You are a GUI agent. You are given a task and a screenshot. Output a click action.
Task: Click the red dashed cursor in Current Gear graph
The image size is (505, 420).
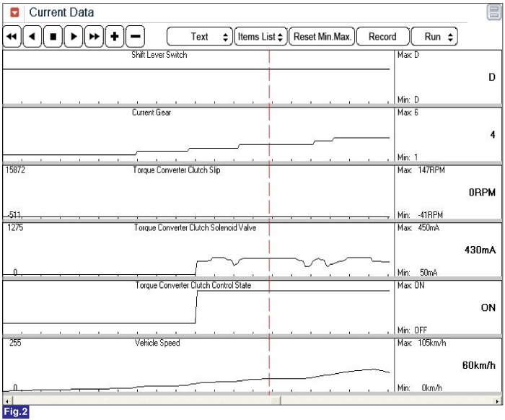click(269, 137)
